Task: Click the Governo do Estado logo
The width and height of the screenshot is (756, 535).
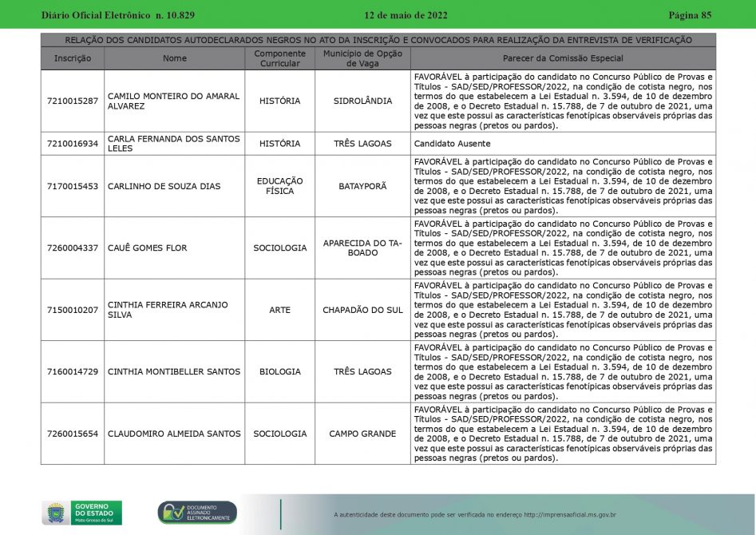Action: 81,513
